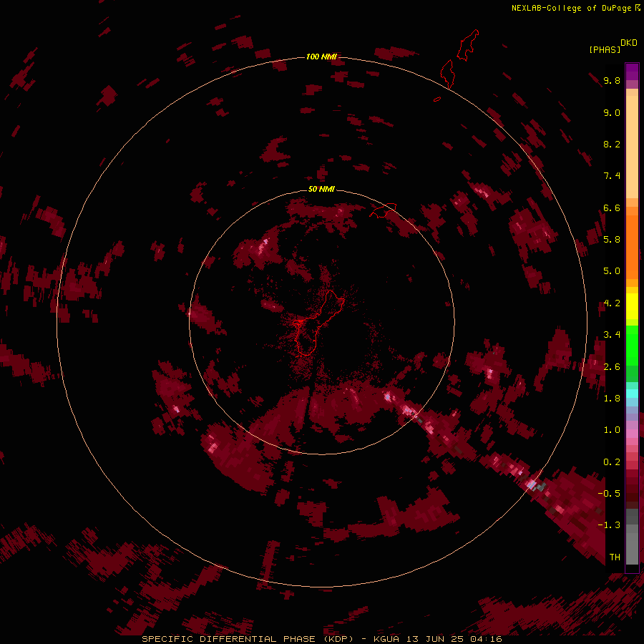The height and width of the screenshot is (644, 644).
Task: Pick the yellow color bar segment
Action: [x=632, y=306]
